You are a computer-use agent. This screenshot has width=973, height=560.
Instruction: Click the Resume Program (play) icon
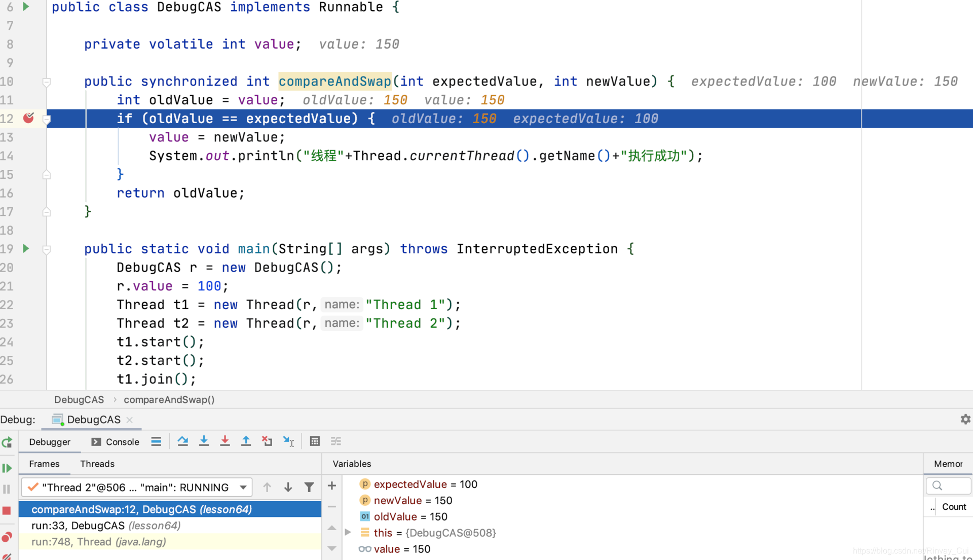(8, 468)
